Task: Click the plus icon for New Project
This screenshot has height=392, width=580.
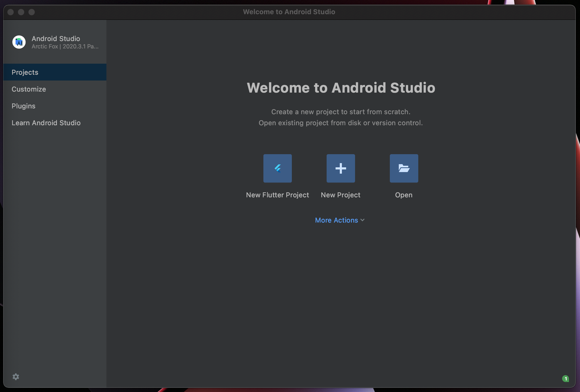Action: click(341, 168)
